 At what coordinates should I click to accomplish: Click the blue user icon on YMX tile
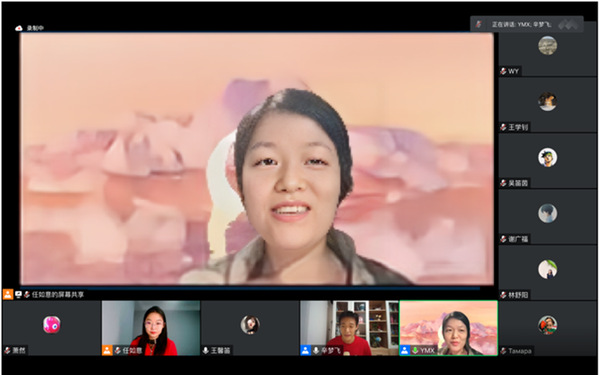[405, 350]
